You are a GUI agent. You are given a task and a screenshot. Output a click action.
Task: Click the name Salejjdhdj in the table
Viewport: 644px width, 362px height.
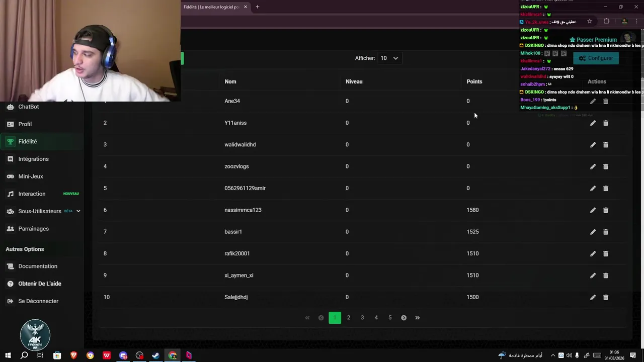(x=236, y=297)
